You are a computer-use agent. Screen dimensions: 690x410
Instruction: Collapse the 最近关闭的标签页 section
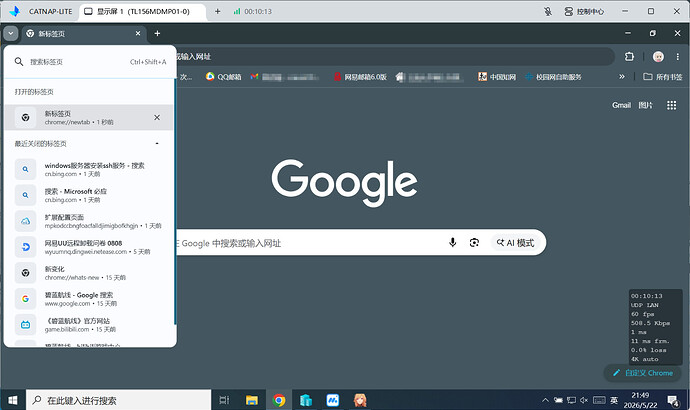point(157,143)
